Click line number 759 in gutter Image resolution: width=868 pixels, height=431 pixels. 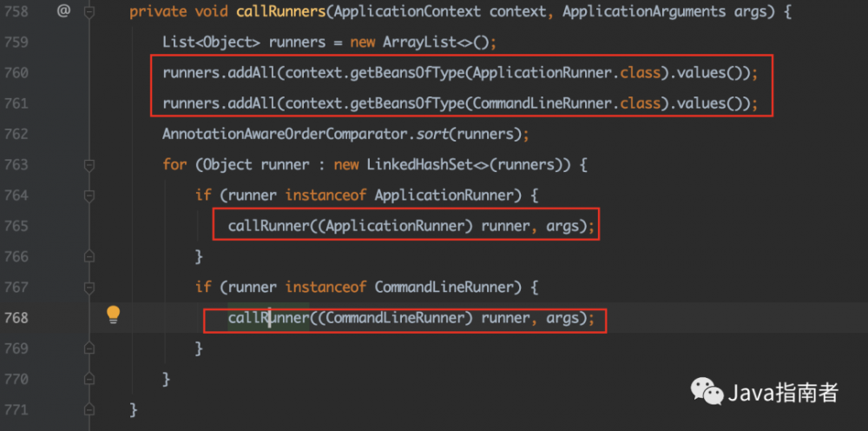(x=16, y=42)
